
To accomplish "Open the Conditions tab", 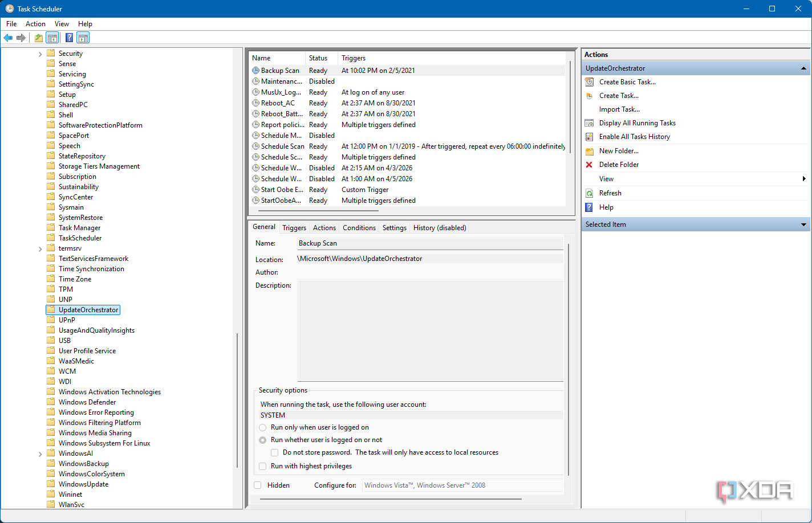I will tap(359, 228).
